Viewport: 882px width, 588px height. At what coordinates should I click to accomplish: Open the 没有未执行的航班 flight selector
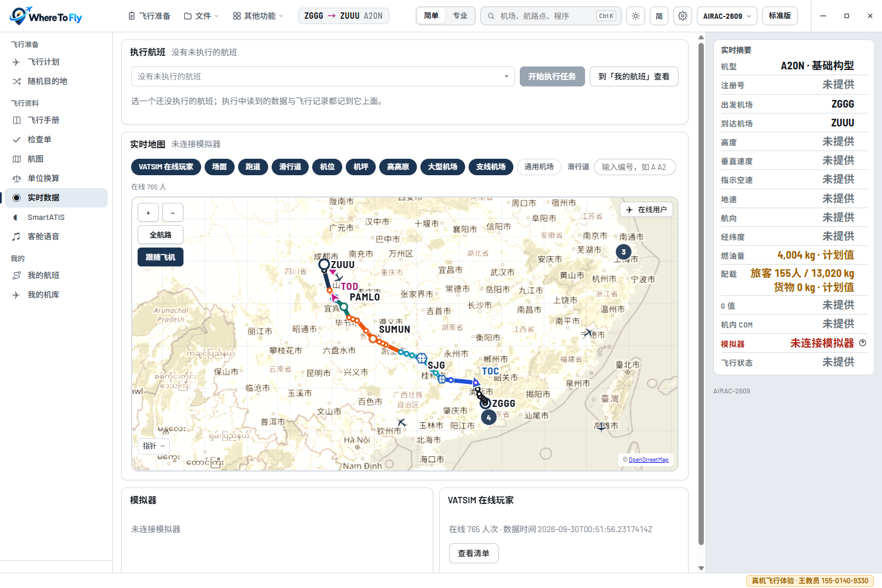(323, 76)
